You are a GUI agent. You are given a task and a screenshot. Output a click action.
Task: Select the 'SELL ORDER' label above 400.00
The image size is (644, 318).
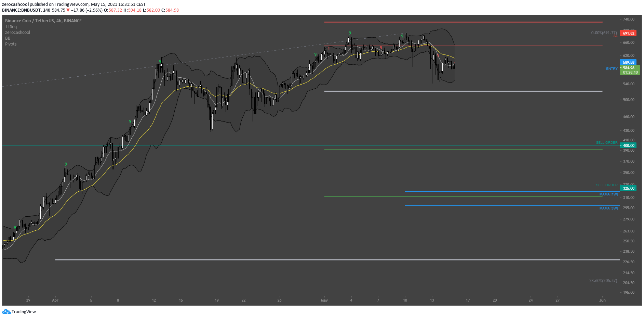coord(607,143)
